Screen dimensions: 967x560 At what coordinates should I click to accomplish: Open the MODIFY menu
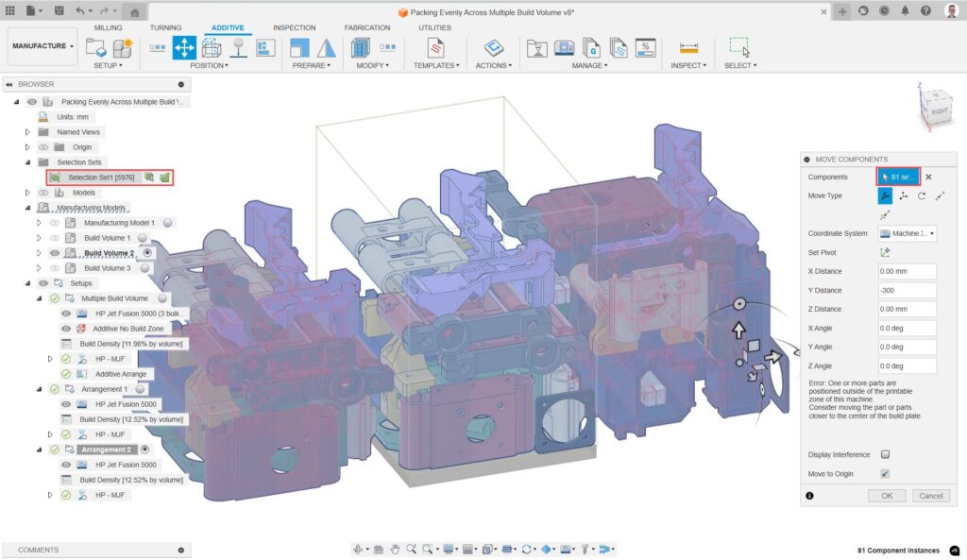372,65
